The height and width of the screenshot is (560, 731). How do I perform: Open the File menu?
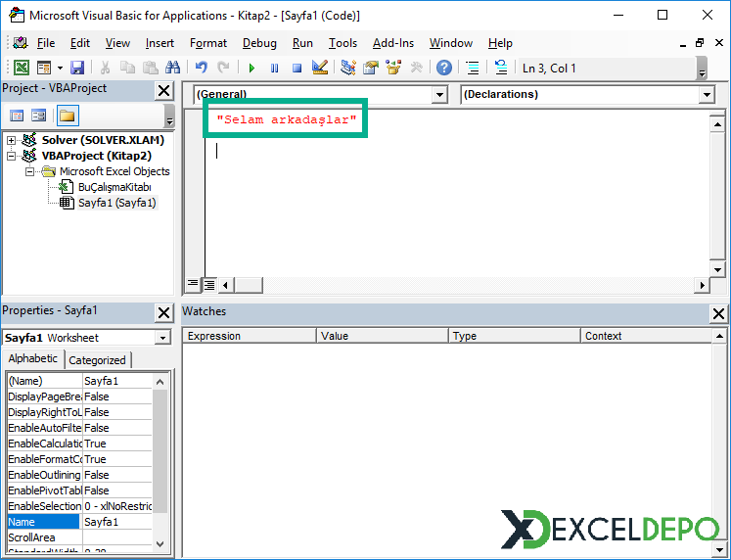tap(46, 43)
